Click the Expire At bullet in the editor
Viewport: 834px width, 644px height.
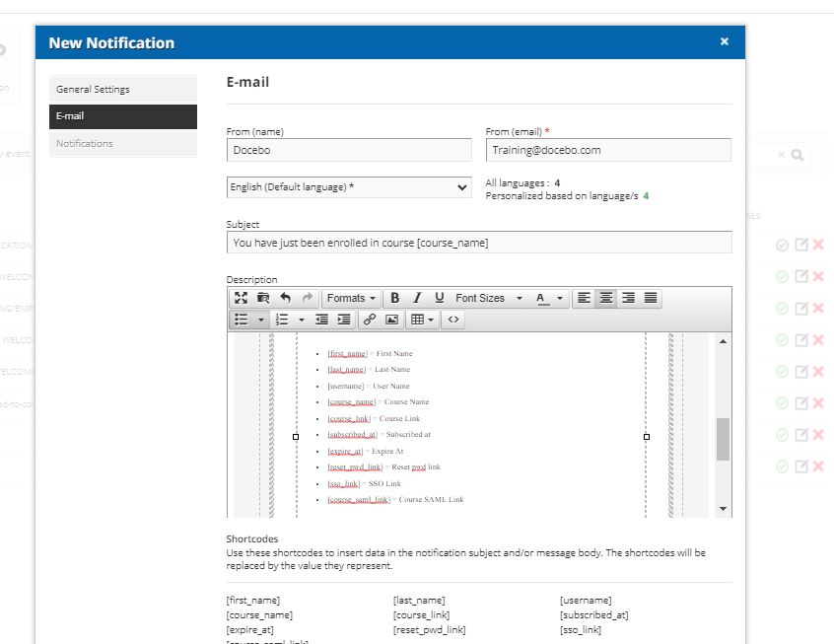pos(366,452)
